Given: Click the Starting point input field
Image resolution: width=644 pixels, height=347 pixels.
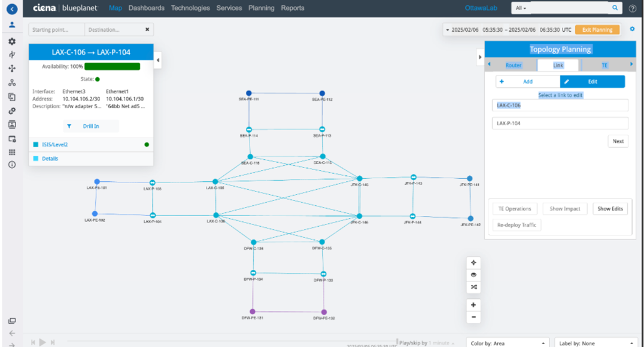Looking at the screenshot, I should (56, 29).
